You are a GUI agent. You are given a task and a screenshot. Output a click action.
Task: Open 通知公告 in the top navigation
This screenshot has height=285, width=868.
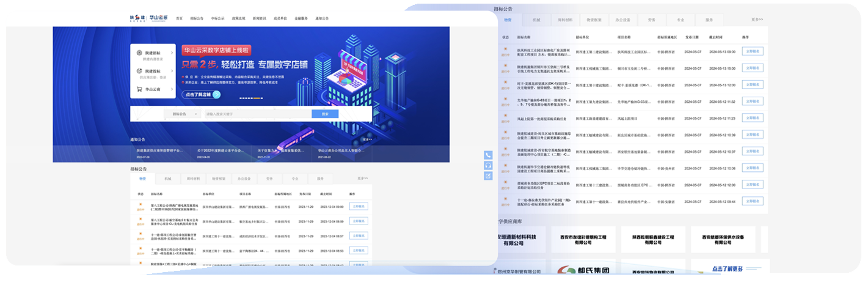(322, 19)
